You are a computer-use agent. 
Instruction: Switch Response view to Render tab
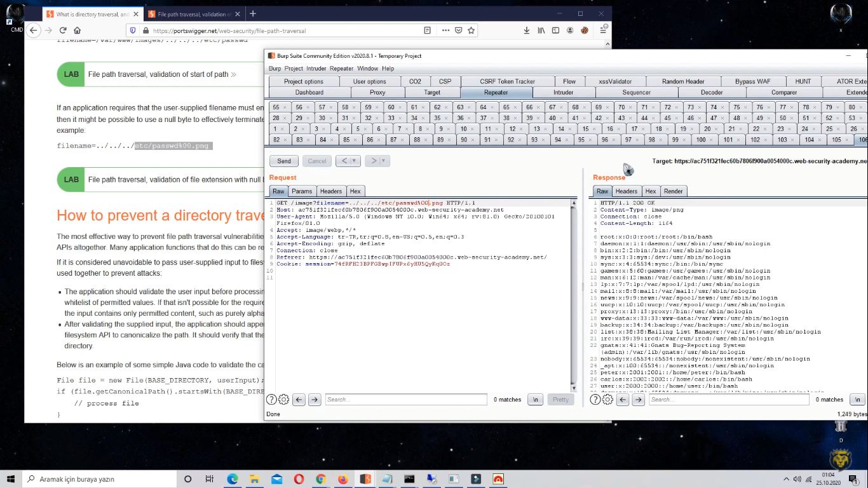(x=673, y=191)
